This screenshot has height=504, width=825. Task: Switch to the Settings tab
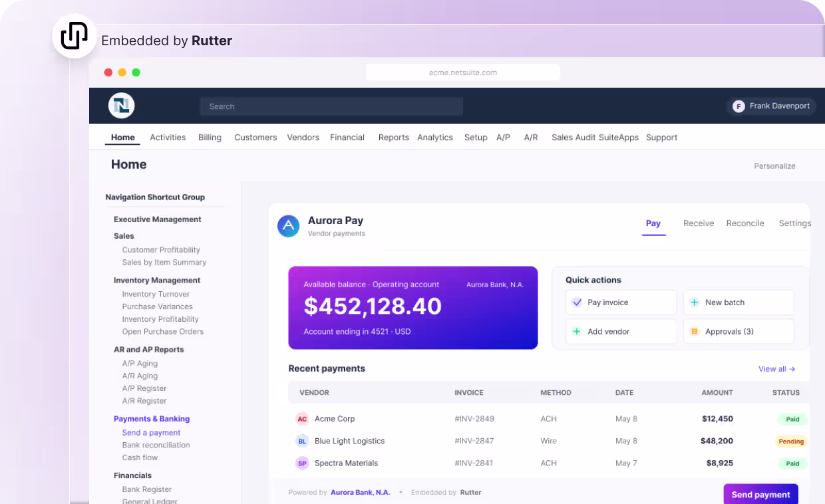pos(795,223)
